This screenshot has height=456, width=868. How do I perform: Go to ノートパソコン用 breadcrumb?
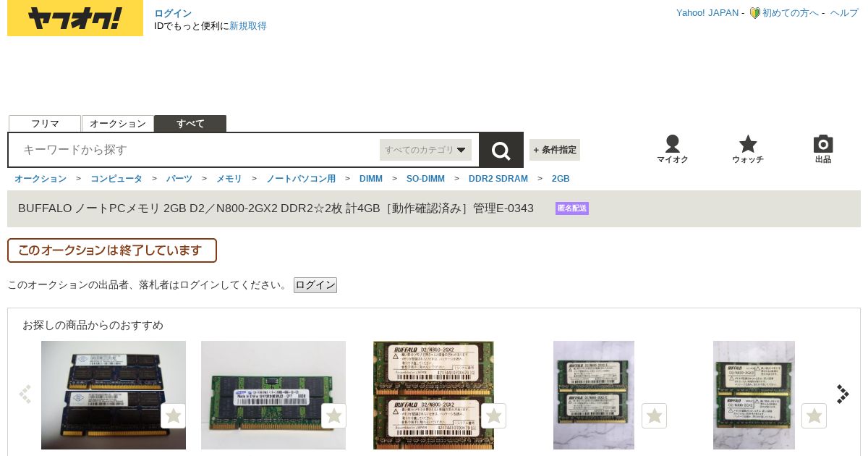(x=301, y=179)
